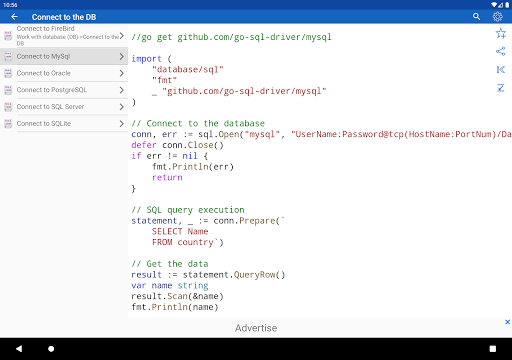Open Connect to PostgreSQL entry
512x360 pixels.
64,90
